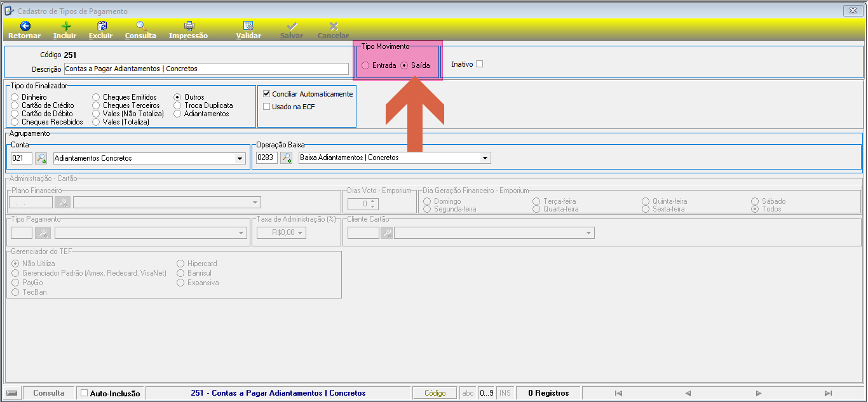Click Dias Vcto stepper arrows
The width and height of the screenshot is (868, 402).
click(x=374, y=204)
